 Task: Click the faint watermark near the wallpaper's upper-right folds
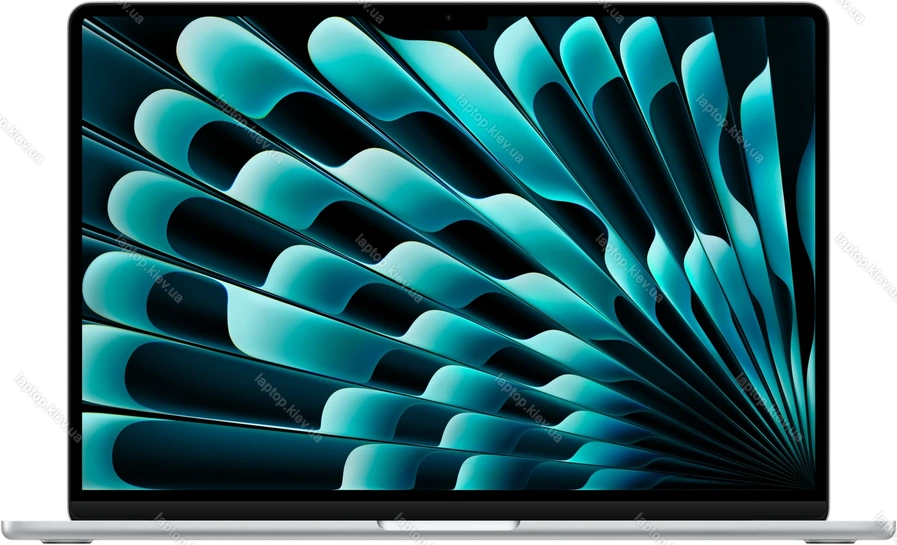click(730, 130)
